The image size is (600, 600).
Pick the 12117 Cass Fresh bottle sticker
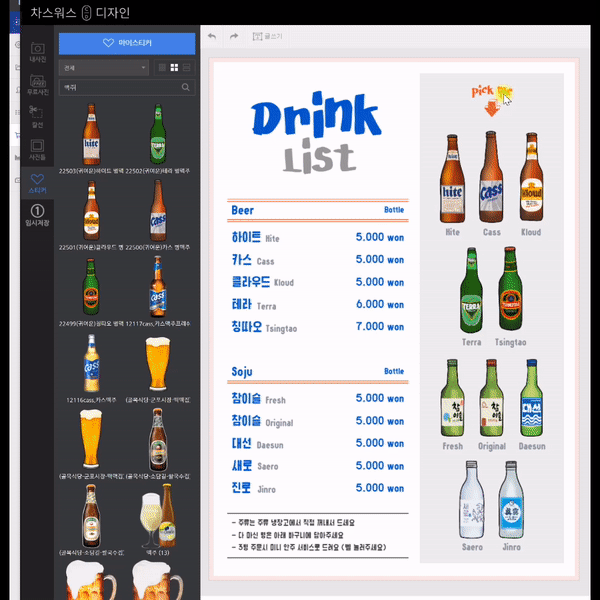click(x=158, y=286)
